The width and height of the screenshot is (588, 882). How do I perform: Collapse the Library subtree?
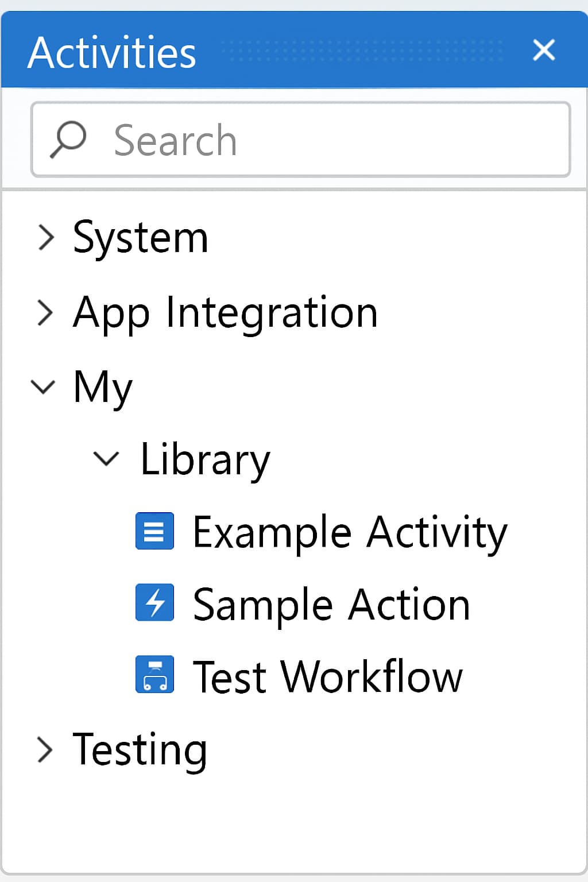coord(106,459)
